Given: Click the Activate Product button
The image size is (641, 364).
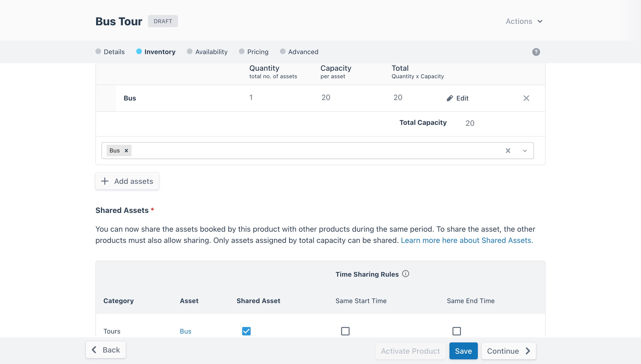Looking at the screenshot, I should coord(410,351).
